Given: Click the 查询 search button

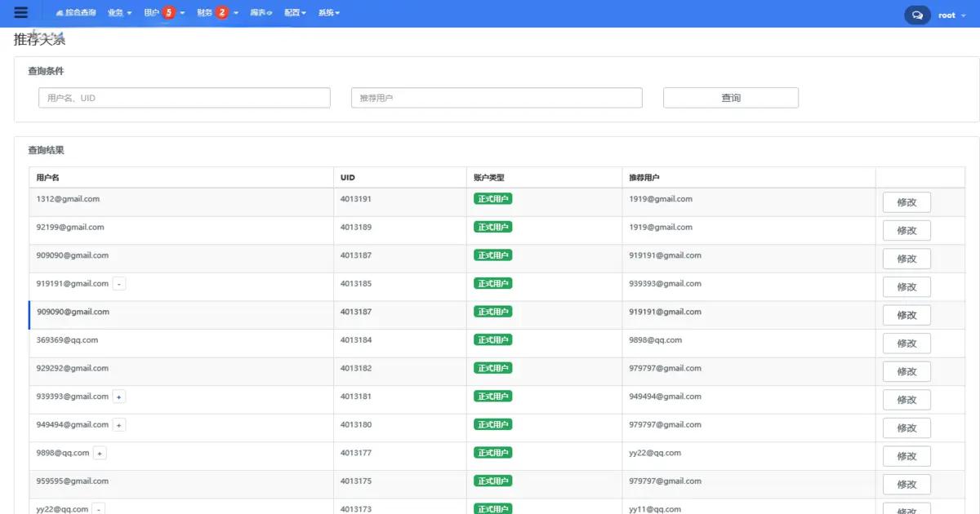Looking at the screenshot, I should [731, 98].
